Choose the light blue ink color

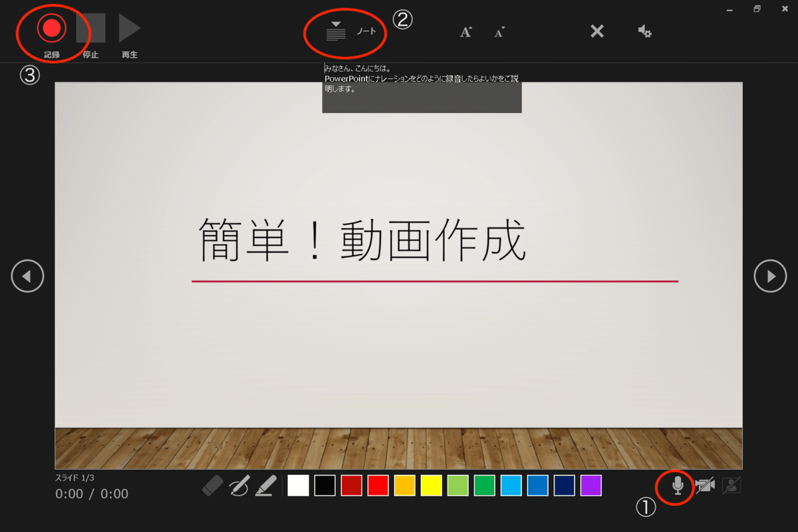(511, 485)
